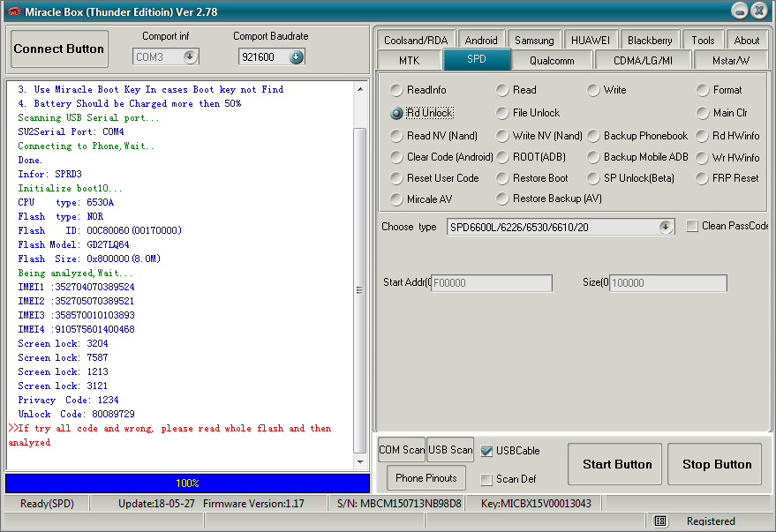
Task: Click the Size input field
Action: coord(668,283)
